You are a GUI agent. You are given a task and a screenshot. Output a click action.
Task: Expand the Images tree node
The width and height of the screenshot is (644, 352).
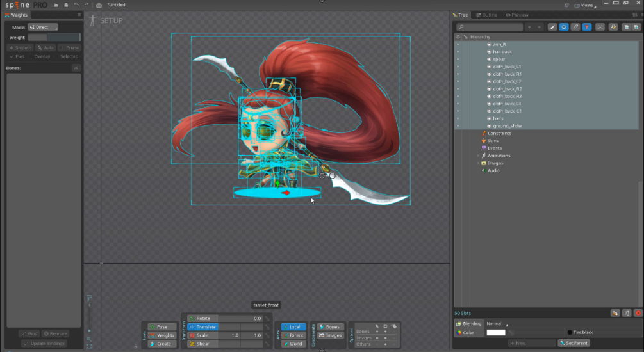click(x=478, y=163)
